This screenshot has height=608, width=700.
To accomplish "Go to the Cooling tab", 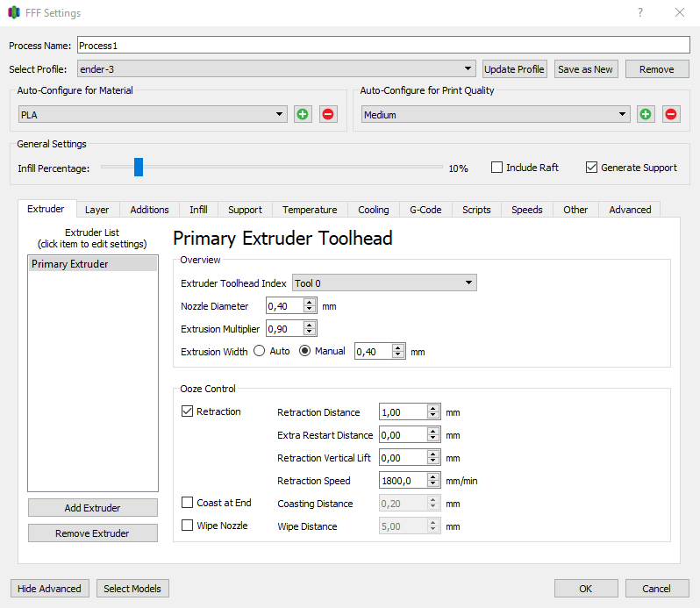I will coord(373,210).
